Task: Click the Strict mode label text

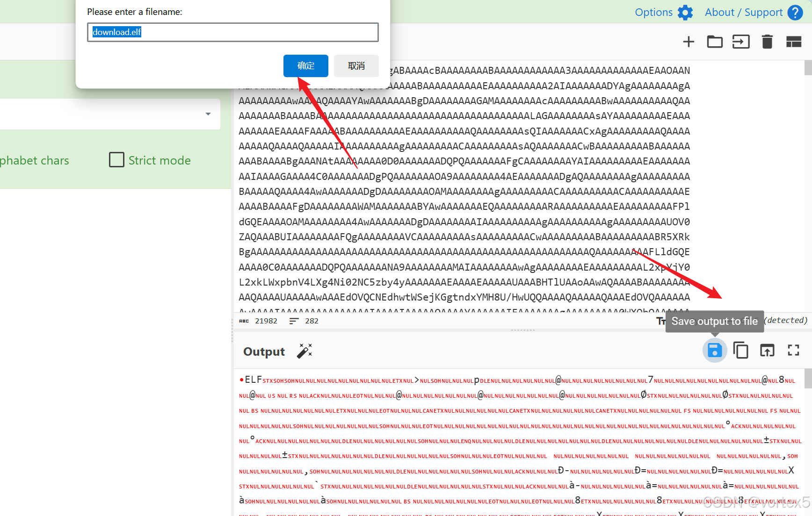Action: pyautogui.click(x=159, y=160)
